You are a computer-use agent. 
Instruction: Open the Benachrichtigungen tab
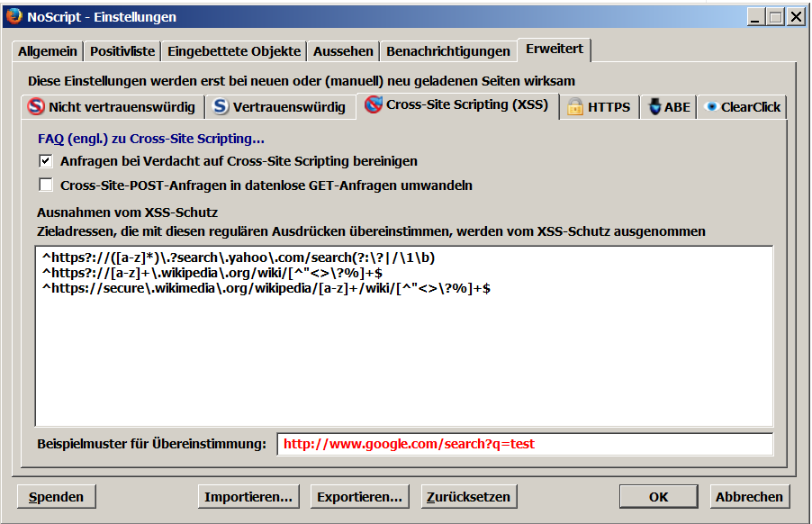tap(448, 51)
